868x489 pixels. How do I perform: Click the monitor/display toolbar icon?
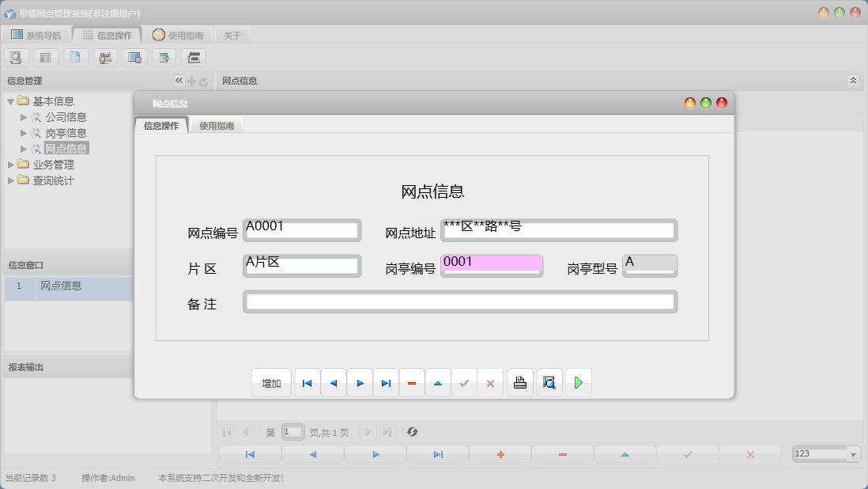[x=135, y=57]
